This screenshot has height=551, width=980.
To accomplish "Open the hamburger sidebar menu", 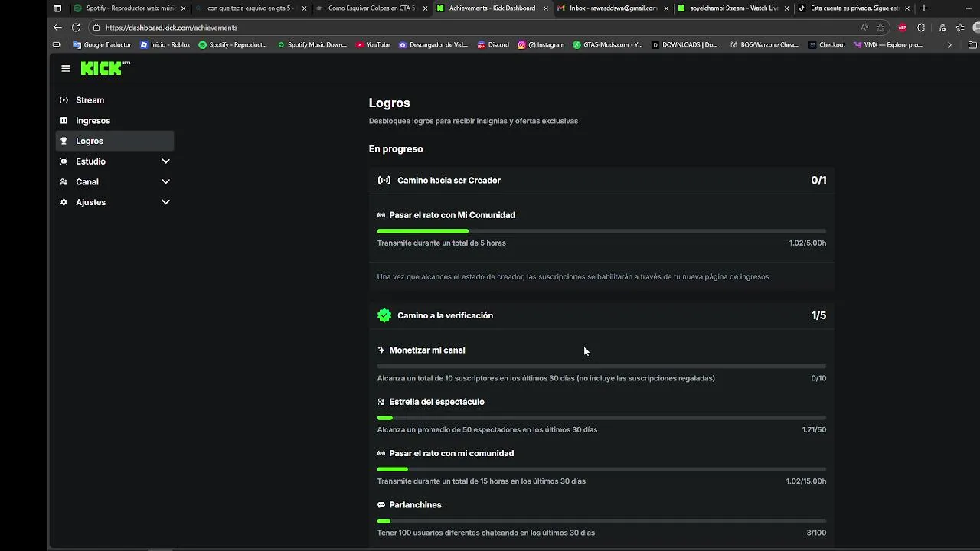I will pos(66,68).
